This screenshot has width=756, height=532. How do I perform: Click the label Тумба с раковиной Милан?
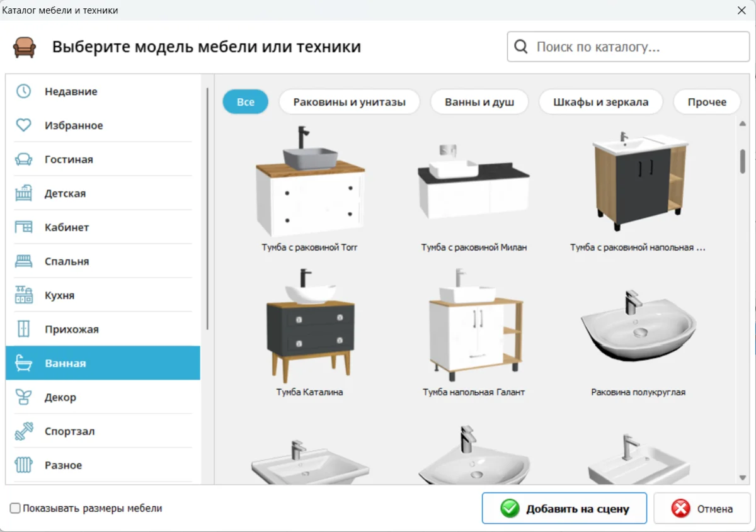click(x=474, y=247)
